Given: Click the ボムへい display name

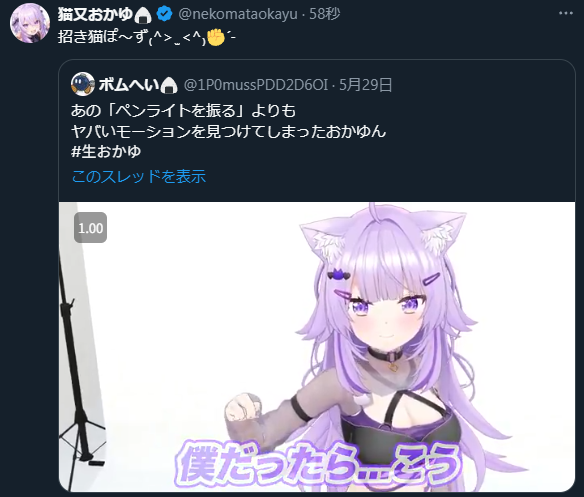Looking at the screenshot, I should tap(129, 85).
